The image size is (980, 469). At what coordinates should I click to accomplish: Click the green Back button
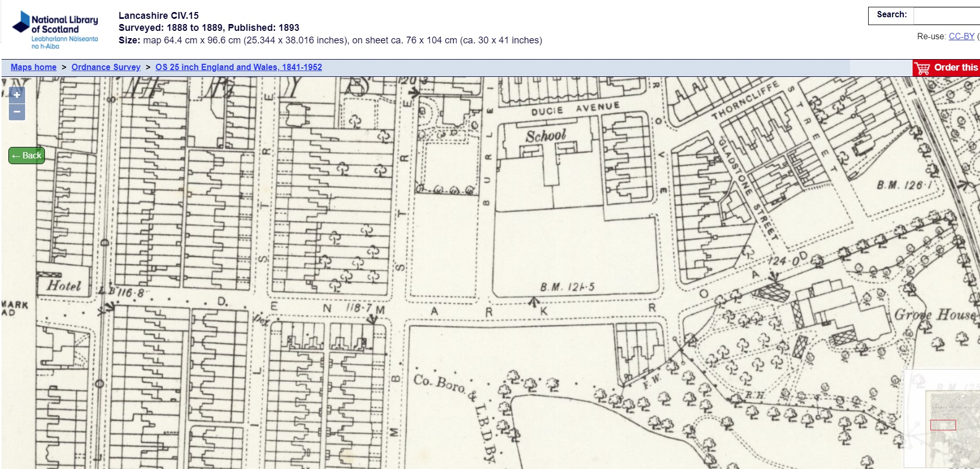(27, 155)
